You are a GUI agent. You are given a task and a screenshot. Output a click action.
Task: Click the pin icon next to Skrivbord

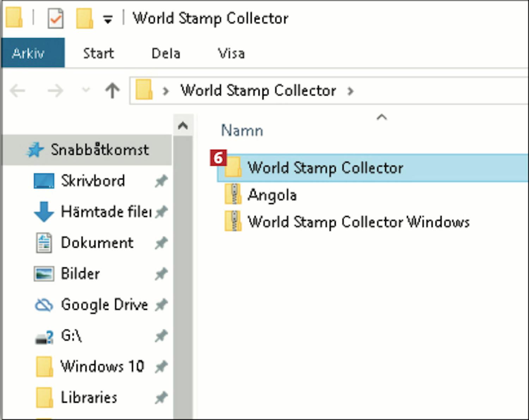[x=161, y=181]
